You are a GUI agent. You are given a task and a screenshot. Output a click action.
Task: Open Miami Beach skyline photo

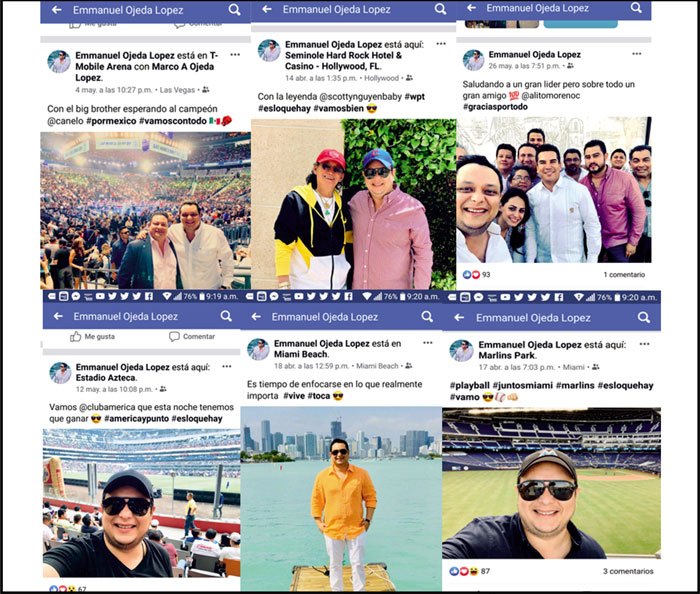pos(341,498)
